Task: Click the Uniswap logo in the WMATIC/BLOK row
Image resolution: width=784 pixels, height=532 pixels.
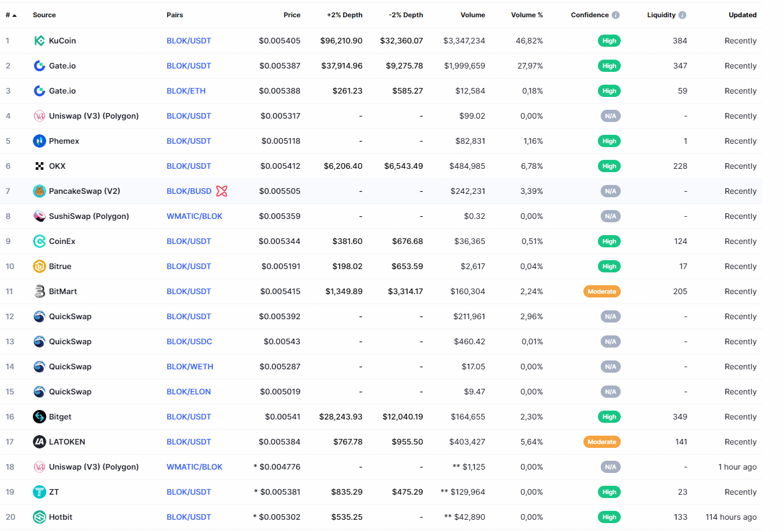Action: click(x=39, y=467)
